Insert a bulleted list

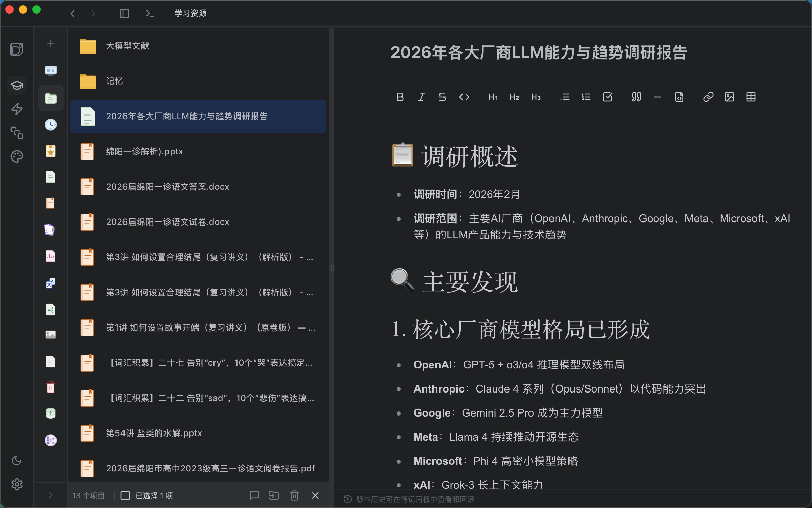point(565,97)
